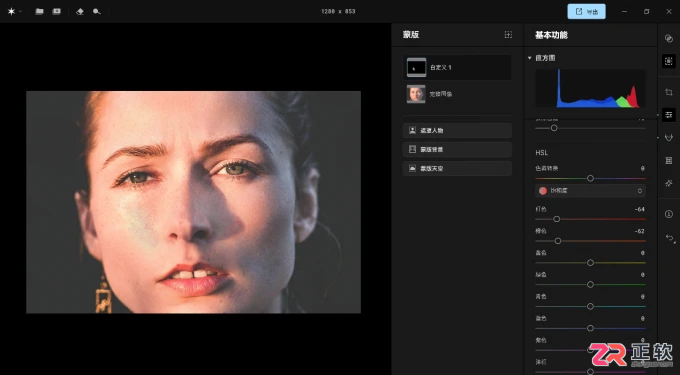Viewport: 680px width, 375px height.
Task: Click the 蒙版天空 sky mask button
Action: [457, 168]
